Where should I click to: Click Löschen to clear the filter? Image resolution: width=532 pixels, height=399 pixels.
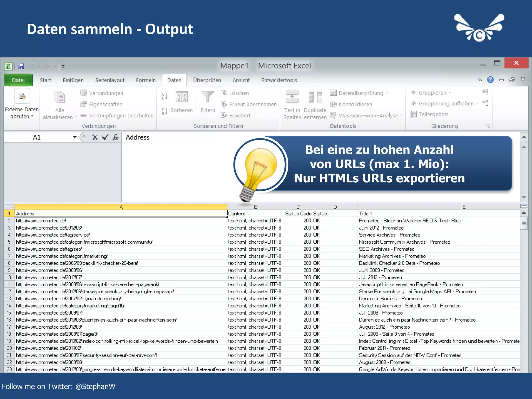[x=235, y=93]
